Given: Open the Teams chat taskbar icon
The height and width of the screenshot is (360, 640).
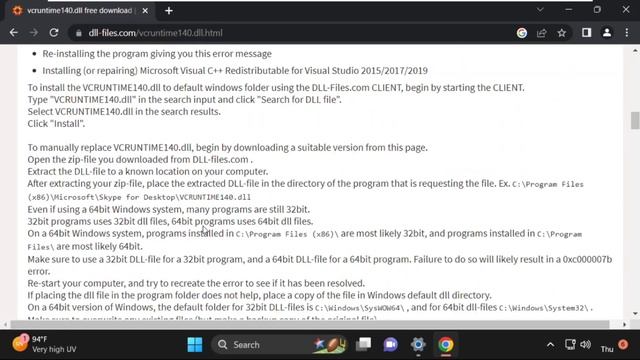Looking at the screenshot, I should coord(390,344).
